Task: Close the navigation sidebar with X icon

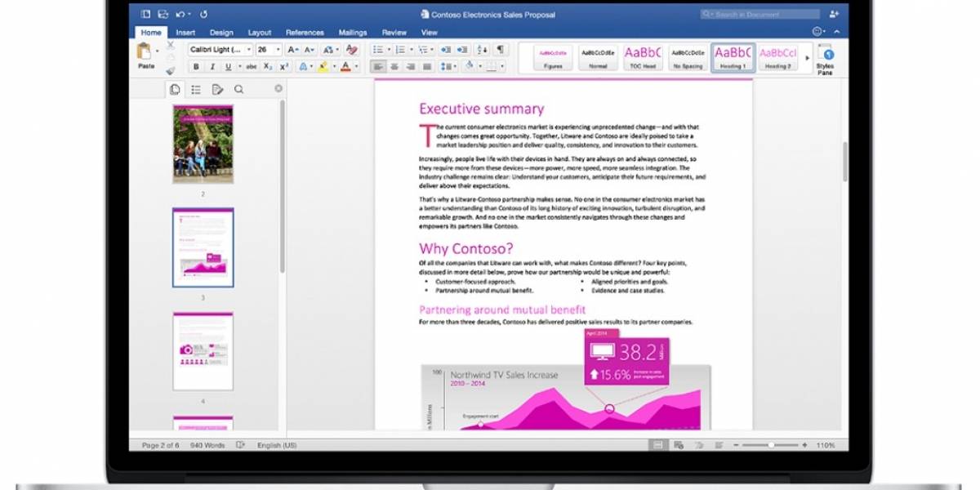Action: tap(278, 88)
